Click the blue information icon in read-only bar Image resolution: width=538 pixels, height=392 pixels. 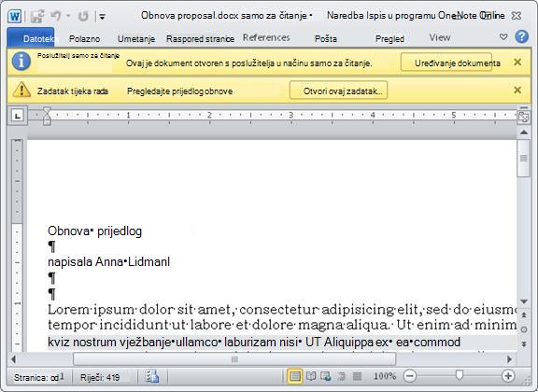pos(21,62)
